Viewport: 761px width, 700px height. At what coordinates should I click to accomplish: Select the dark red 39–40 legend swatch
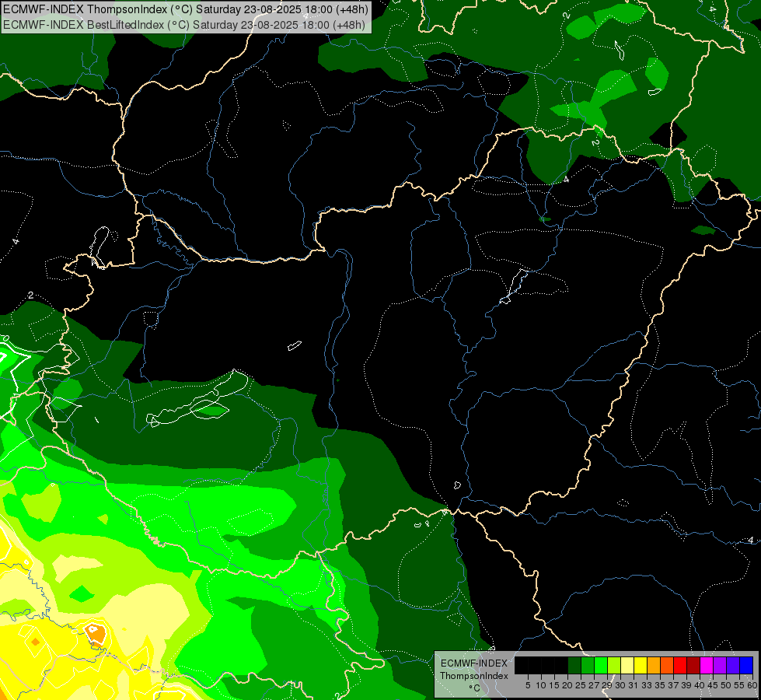[693, 665]
